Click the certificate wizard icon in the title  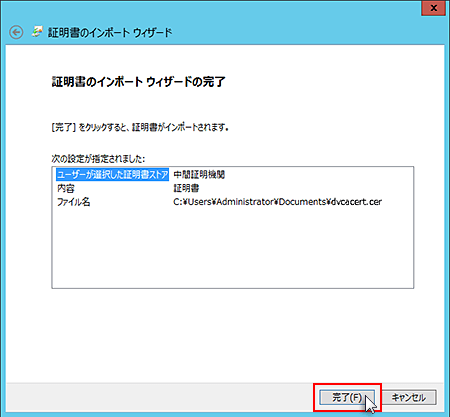[x=37, y=32]
